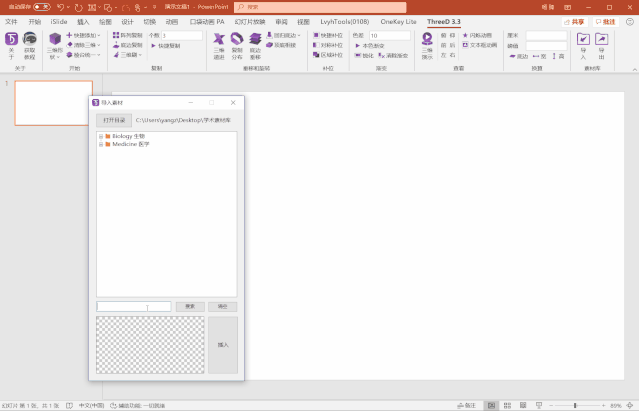This screenshot has width=639, height=411.
Task: Click the Slide Sorter view icon
Action: [507, 405]
